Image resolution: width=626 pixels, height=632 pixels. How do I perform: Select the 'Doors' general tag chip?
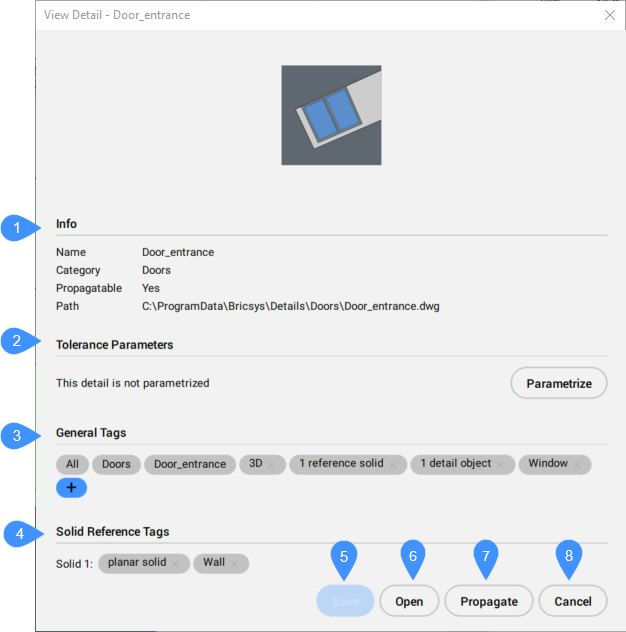[x=117, y=464]
